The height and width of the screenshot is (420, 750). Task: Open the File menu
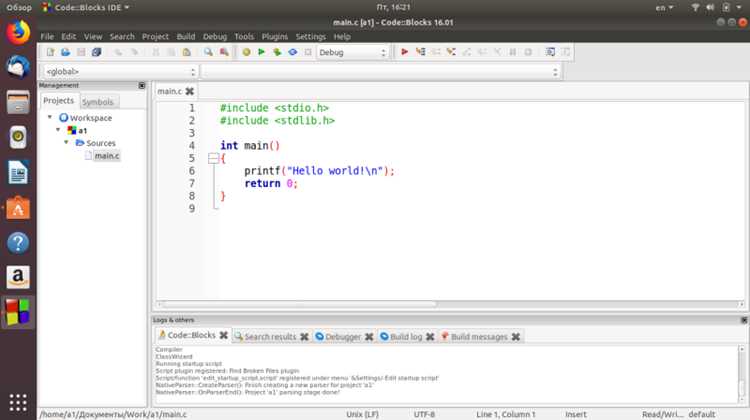coord(47,36)
